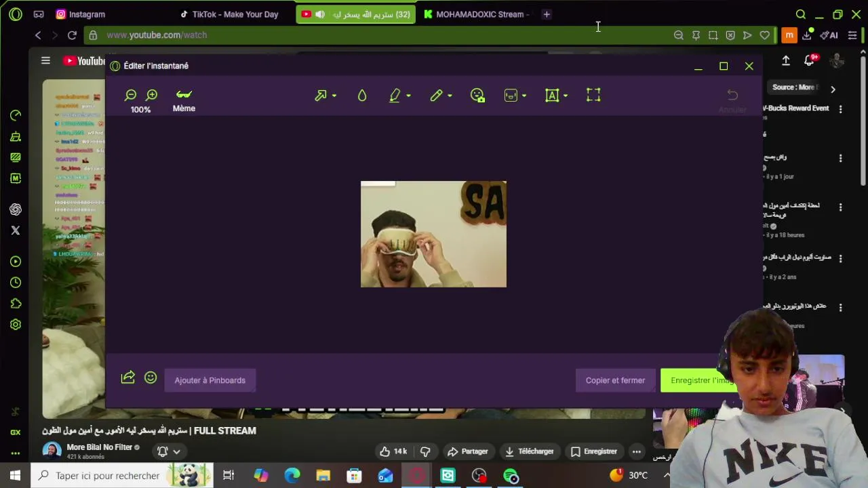
Task: Open More Bilal No Filter channel
Action: click(x=100, y=447)
